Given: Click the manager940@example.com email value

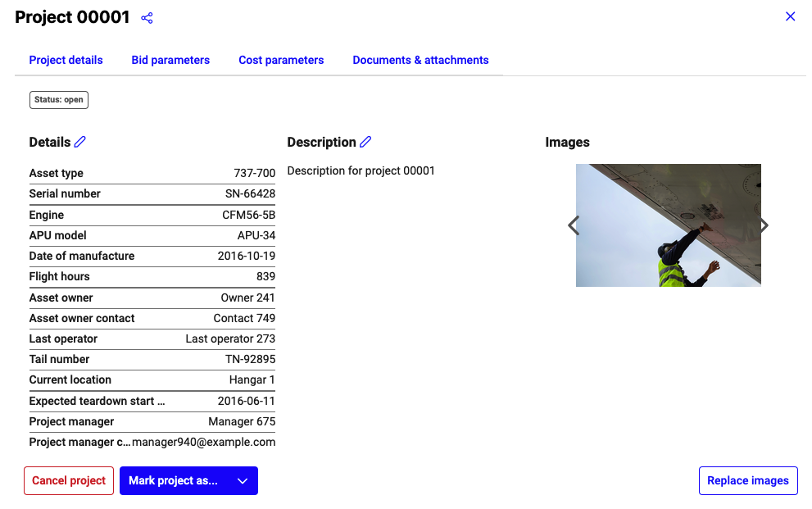Looking at the screenshot, I should pyautogui.click(x=203, y=442).
